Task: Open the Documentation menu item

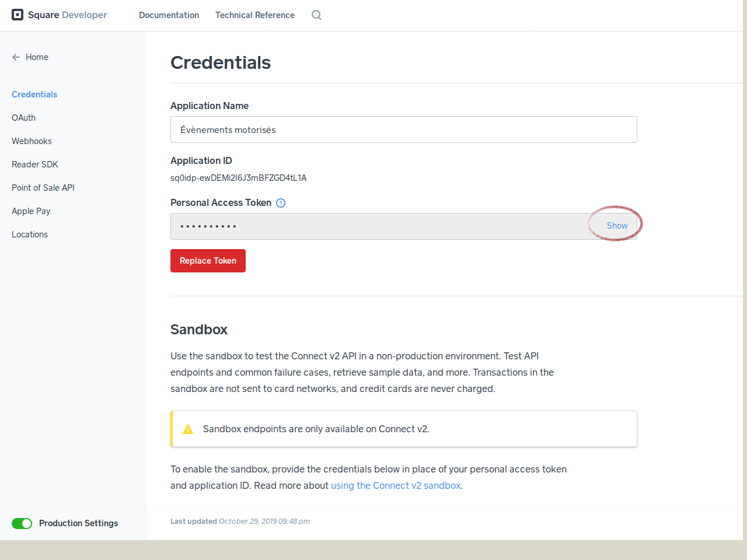Action: pos(169,15)
